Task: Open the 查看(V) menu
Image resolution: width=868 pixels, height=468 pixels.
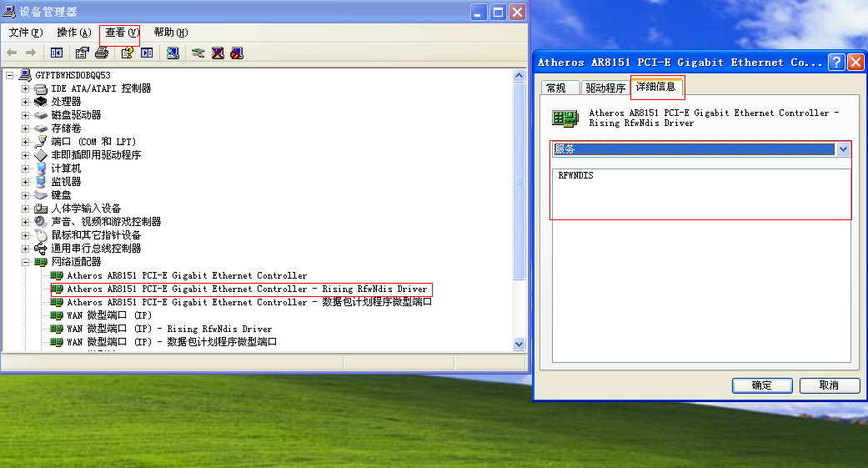Action: (123, 33)
